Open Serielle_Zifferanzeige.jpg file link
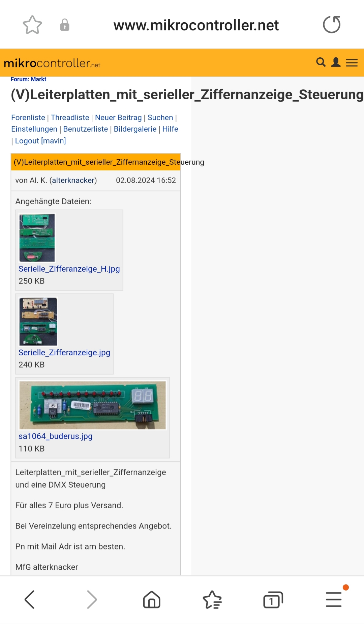The height and width of the screenshot is (624, 364). click(64, 352)
